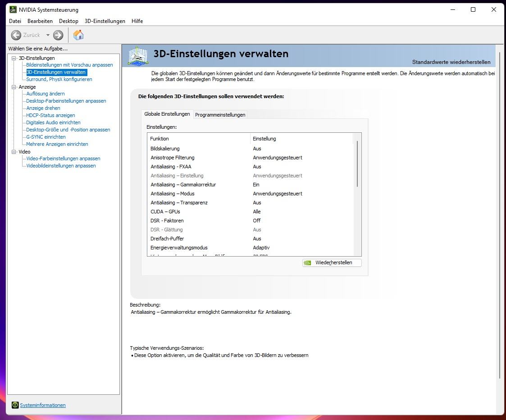Select the Antialiasing – Gammakorrektur row
Viewport: 506px width, 420px height.
(x=251, y=185)
